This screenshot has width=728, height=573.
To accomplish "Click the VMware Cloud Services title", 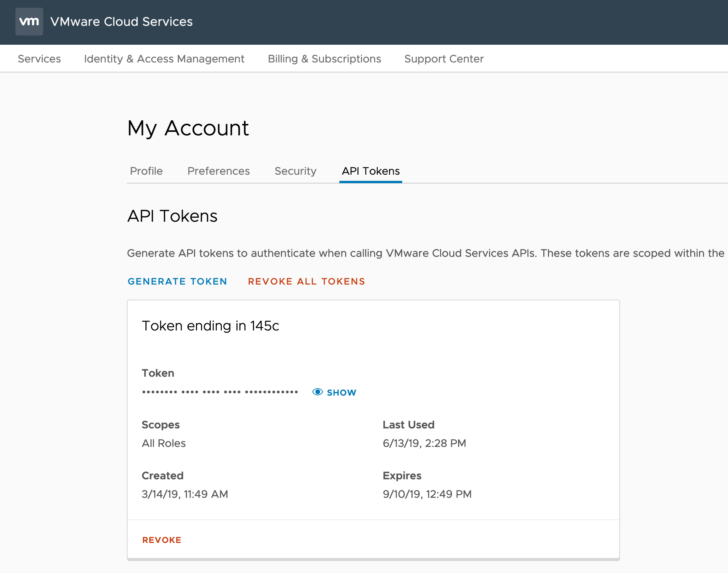I will pos(121,22).
